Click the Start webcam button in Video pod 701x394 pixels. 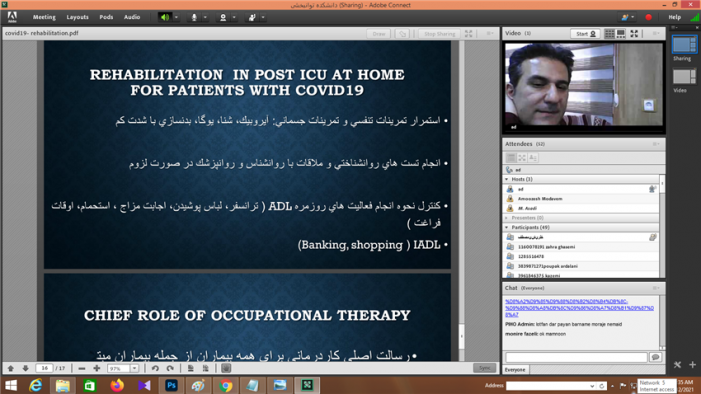pos(585,34)
